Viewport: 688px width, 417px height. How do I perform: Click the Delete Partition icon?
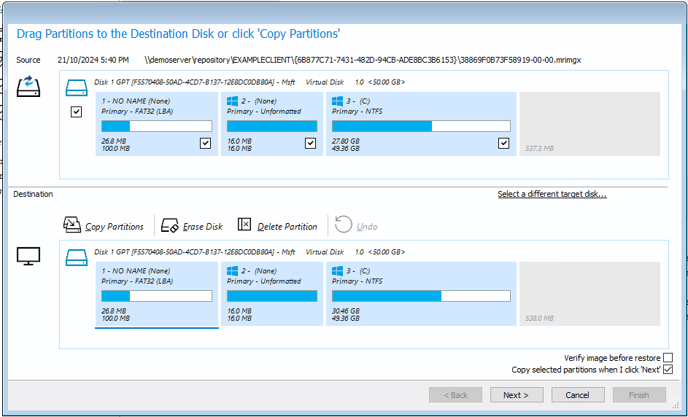point(244,224)
